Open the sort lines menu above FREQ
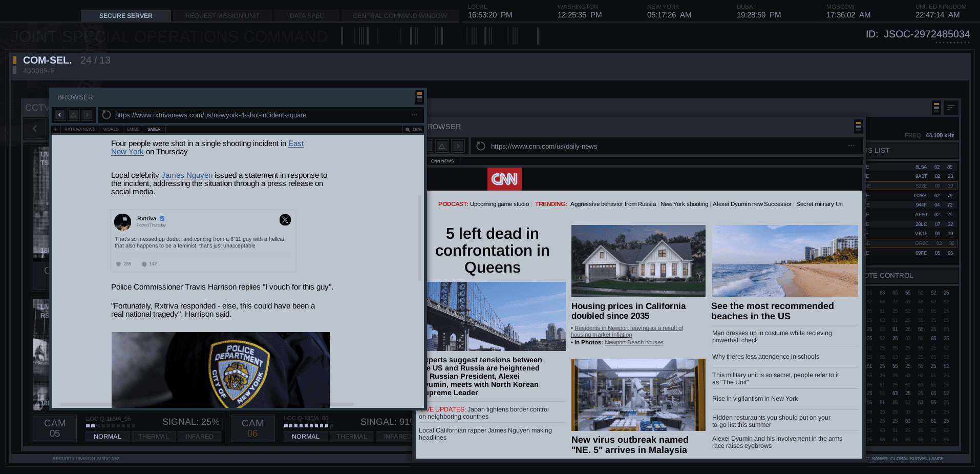This screenshot has width=980, height=474. (x=951, y=108)
